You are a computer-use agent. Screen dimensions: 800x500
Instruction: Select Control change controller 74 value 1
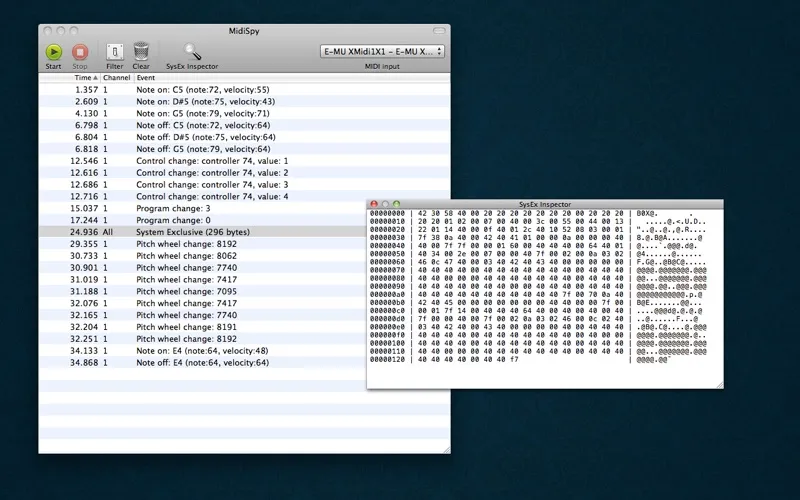tap(212, 160)
